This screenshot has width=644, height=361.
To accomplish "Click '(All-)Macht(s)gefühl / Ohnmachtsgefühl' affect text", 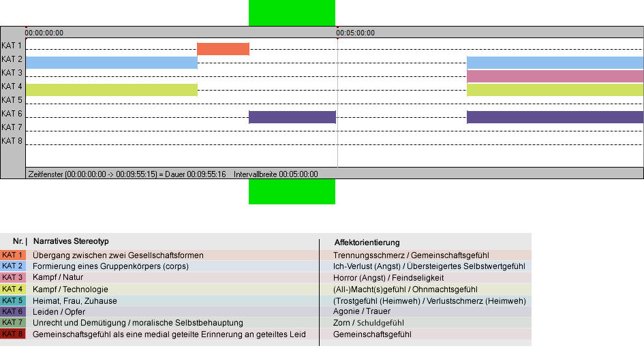I will pos(405,289).
